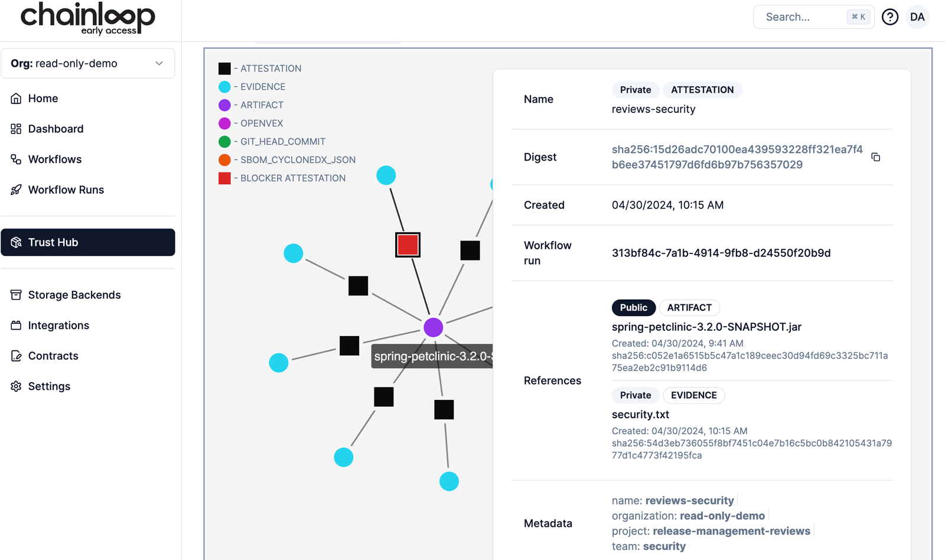945x560 pixels.
Task: Click the Contracts document icon
Action: tap(16, 356)
